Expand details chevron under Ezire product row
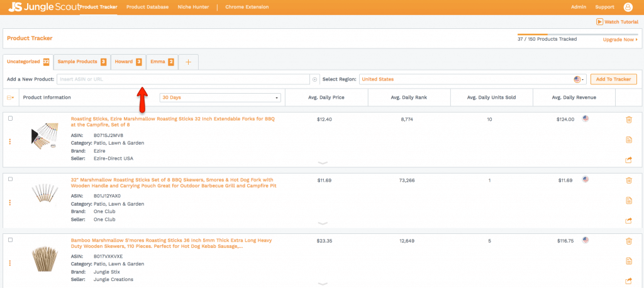 point(323,163)
